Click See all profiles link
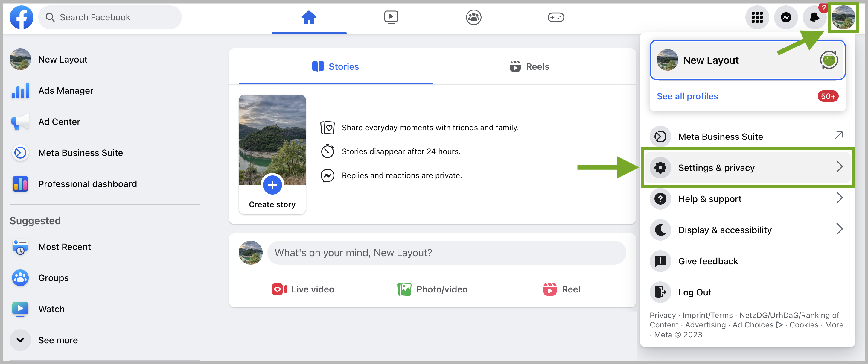Viewport: 868px width, 364px height. pos(687,96)
